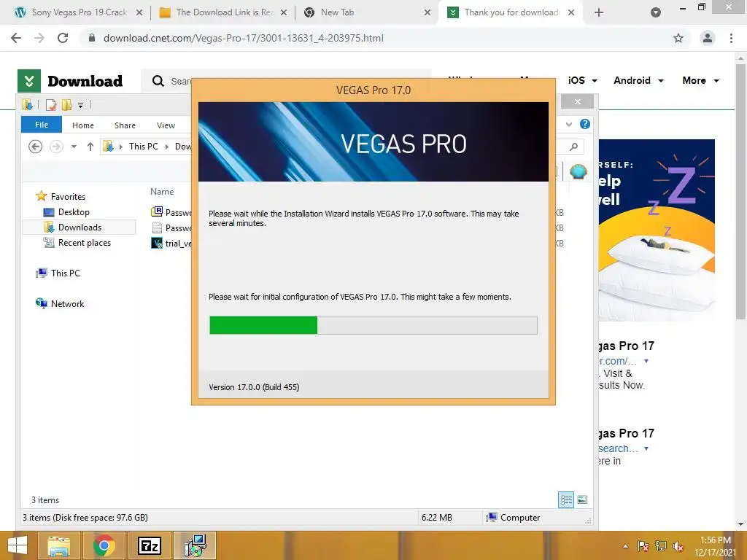Switch Explorer to details view icon
This screenshot has height=560, width=747.
[x=566, y=499]
